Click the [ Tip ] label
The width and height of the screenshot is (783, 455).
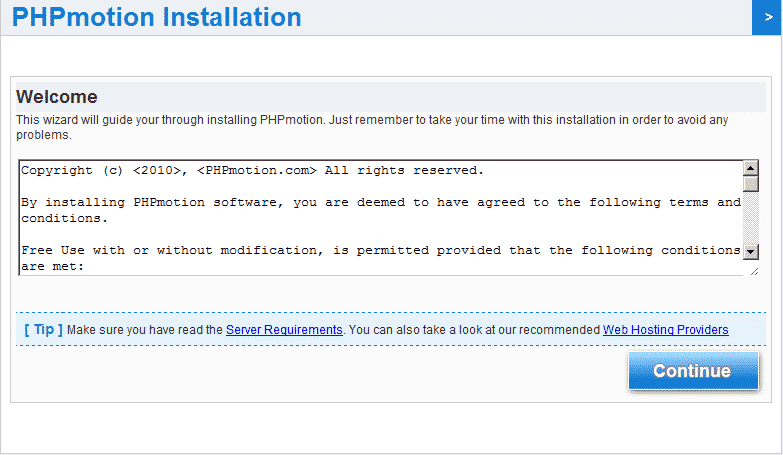coord(43,330)
